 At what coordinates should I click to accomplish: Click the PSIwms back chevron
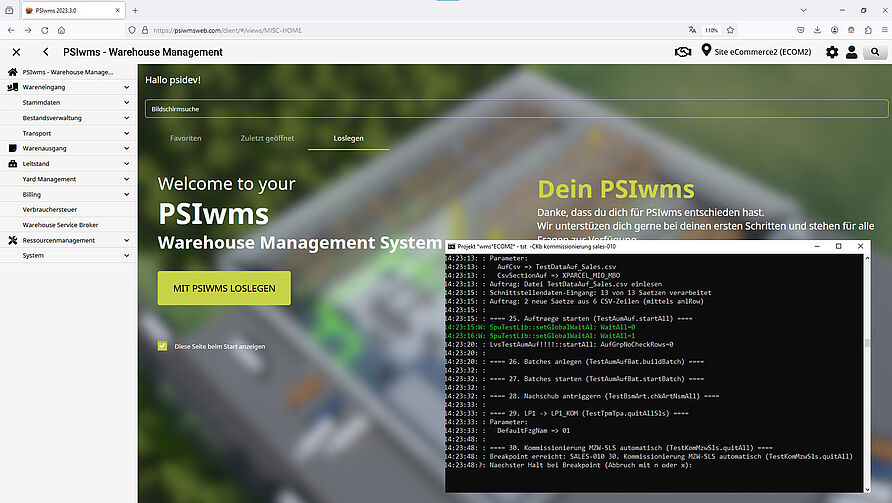click(46, 52)
